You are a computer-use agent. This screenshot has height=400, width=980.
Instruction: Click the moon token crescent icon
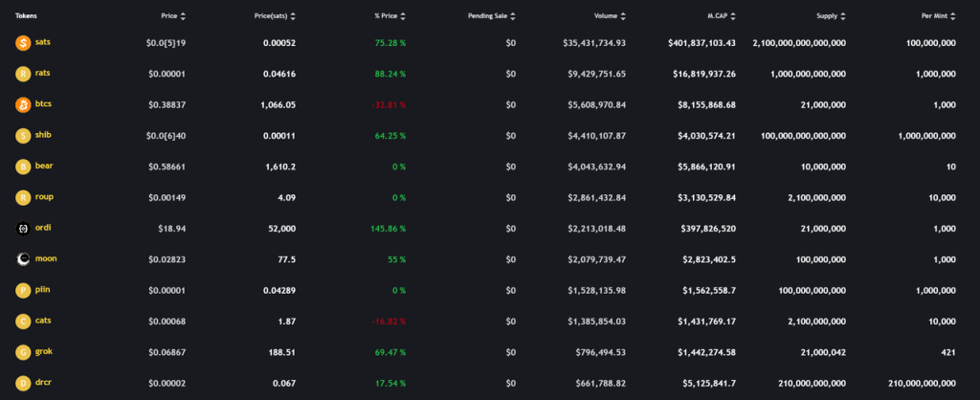[x=23, y=259]
